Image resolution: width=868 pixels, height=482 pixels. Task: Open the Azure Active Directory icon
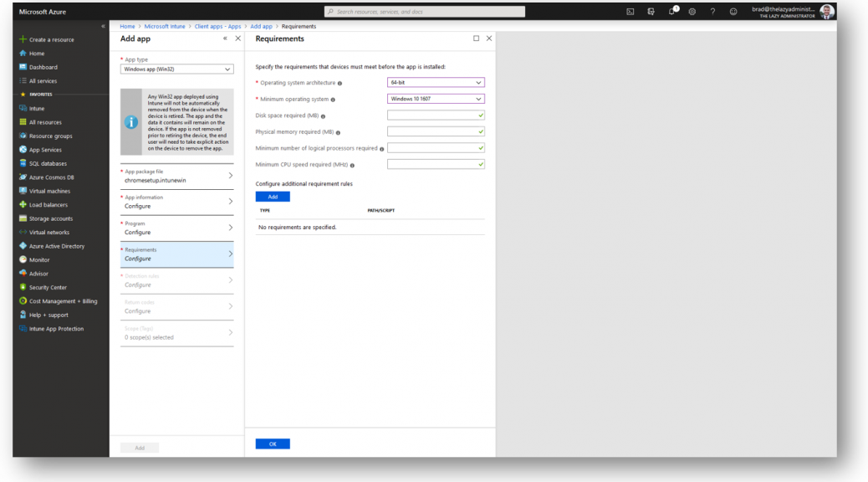click(23, 246)
